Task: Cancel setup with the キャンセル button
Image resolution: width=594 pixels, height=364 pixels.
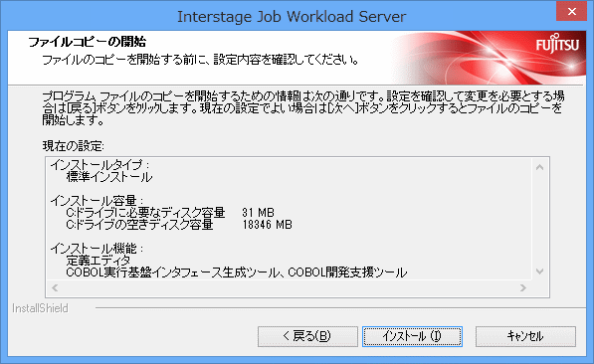Action: 525,336
